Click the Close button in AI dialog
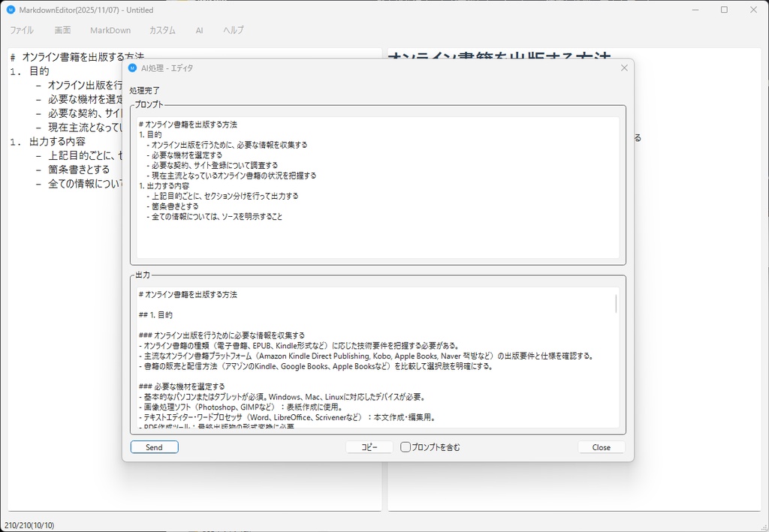 (601, 447)
